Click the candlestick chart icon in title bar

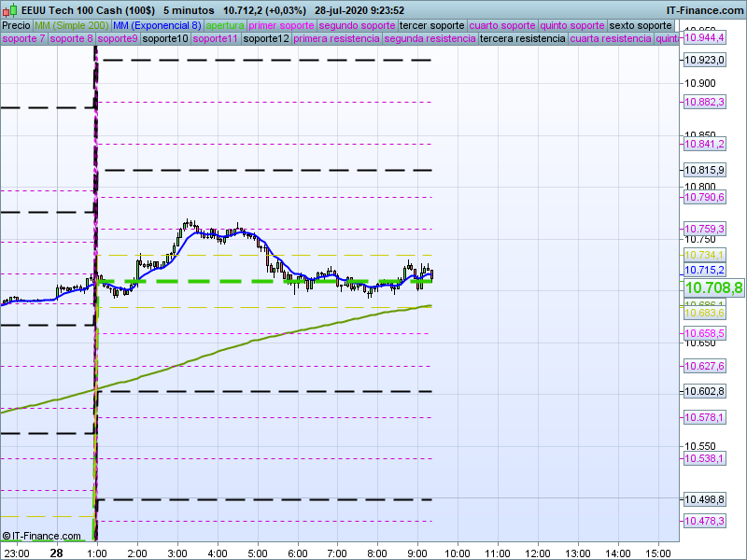click(x=10, y=10)
